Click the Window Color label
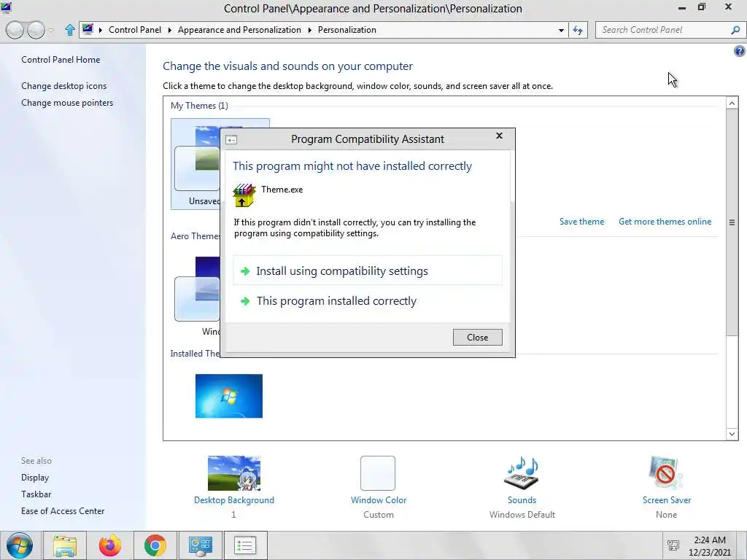This screenshot has width=747, height=560. point(379,500)
